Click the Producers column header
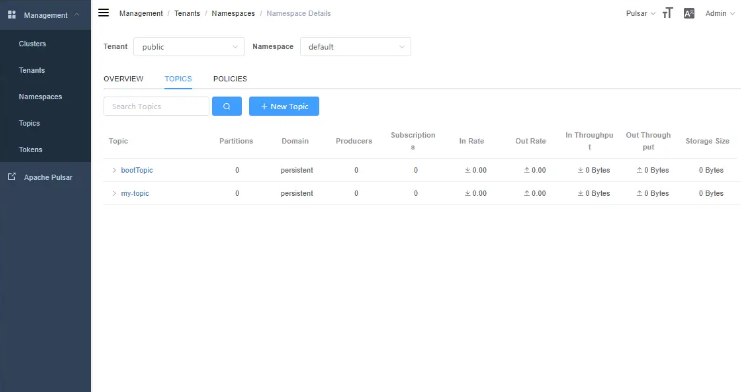 point(354,141)
